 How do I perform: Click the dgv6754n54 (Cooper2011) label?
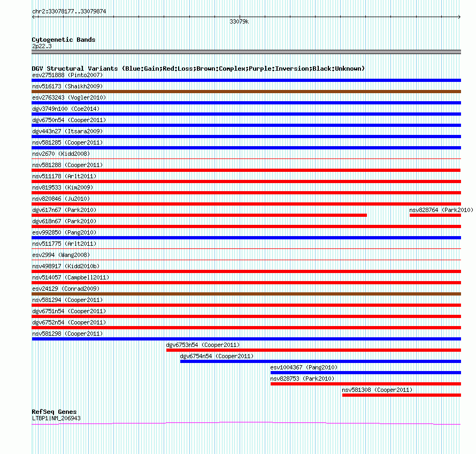pyautogui.click(x=217, y=356)
